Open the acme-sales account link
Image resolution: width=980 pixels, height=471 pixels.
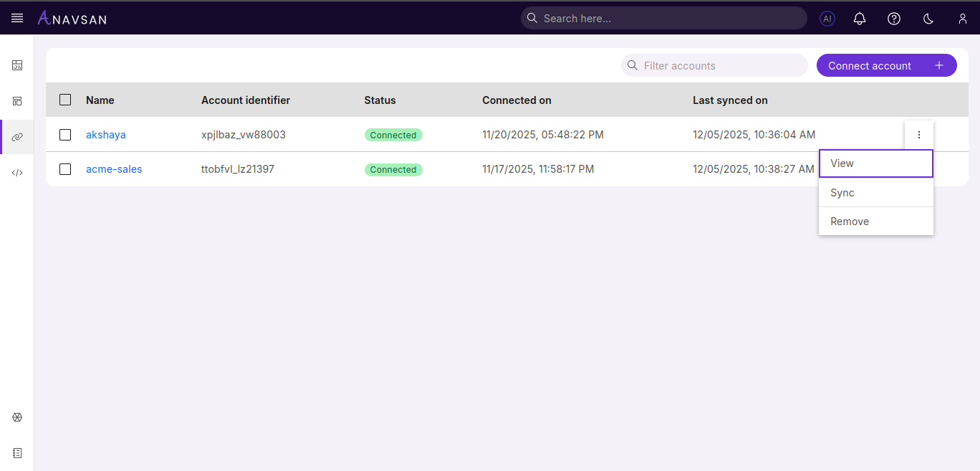[x=114, y=169]
